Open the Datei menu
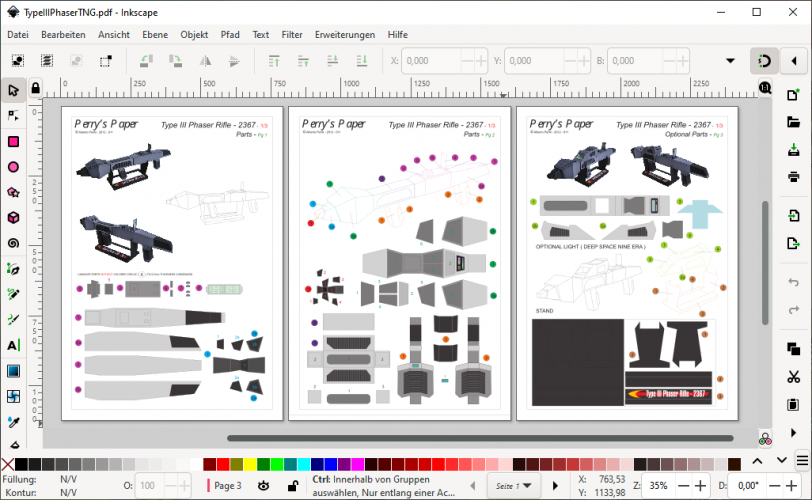The width and height of the screenshot is (812, 500). (x=18, y=35)
